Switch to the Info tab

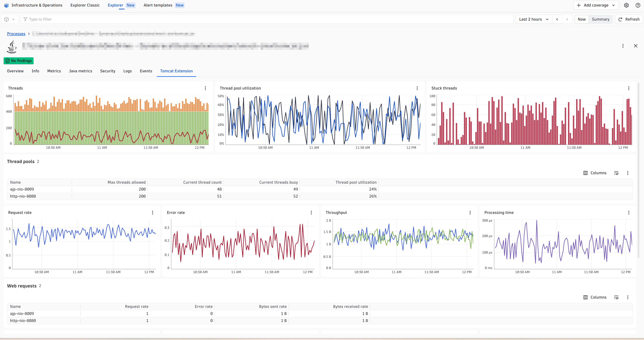coord(35,71)
